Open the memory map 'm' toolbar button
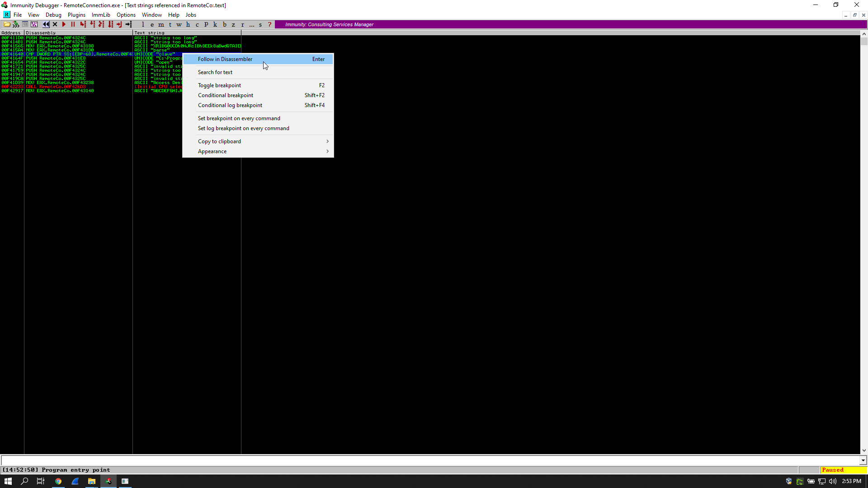Screen dimensions: 868x488 tap(161, 24)
